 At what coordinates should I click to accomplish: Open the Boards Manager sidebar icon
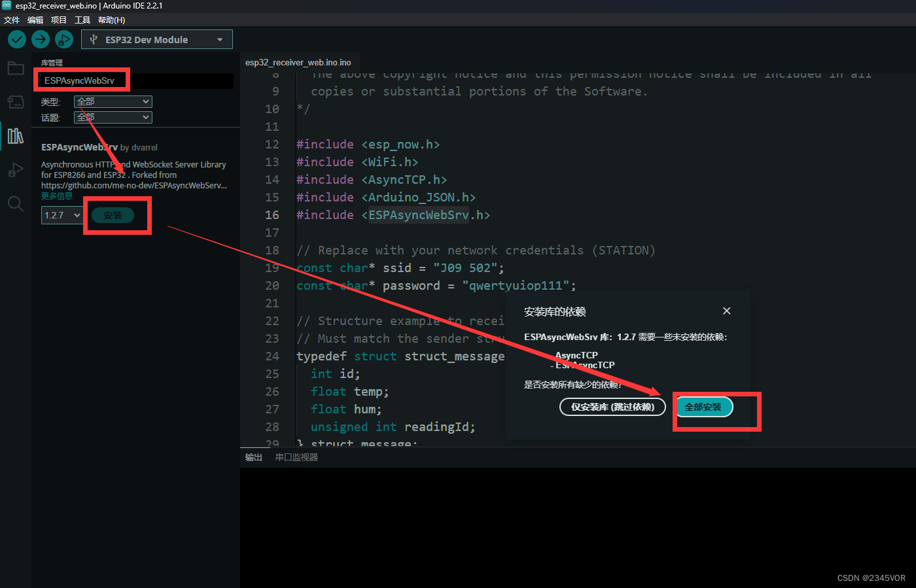pyautogui.click(x=16, y=101)
